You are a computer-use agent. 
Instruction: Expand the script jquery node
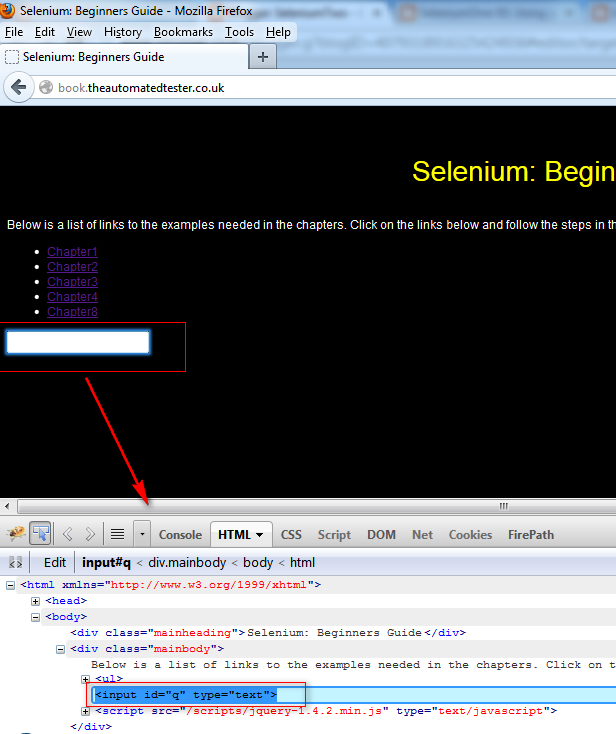point(85,712)
